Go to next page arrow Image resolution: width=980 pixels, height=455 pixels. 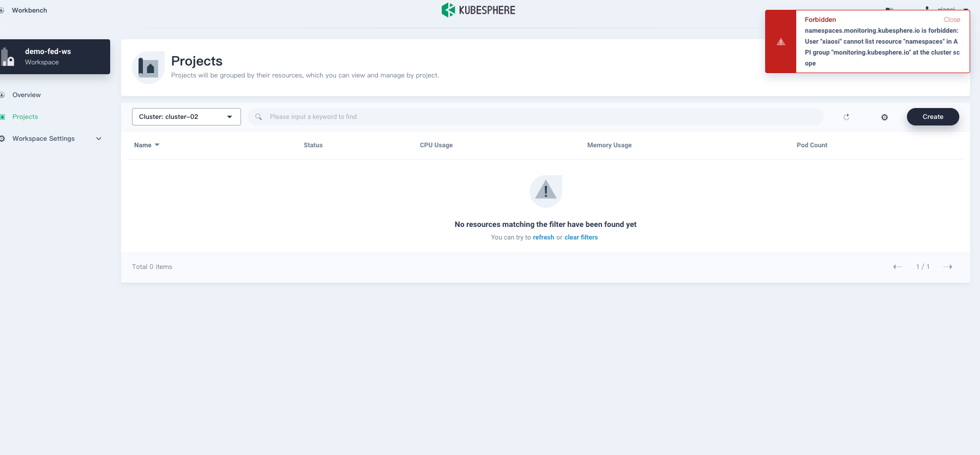[948, 267]
